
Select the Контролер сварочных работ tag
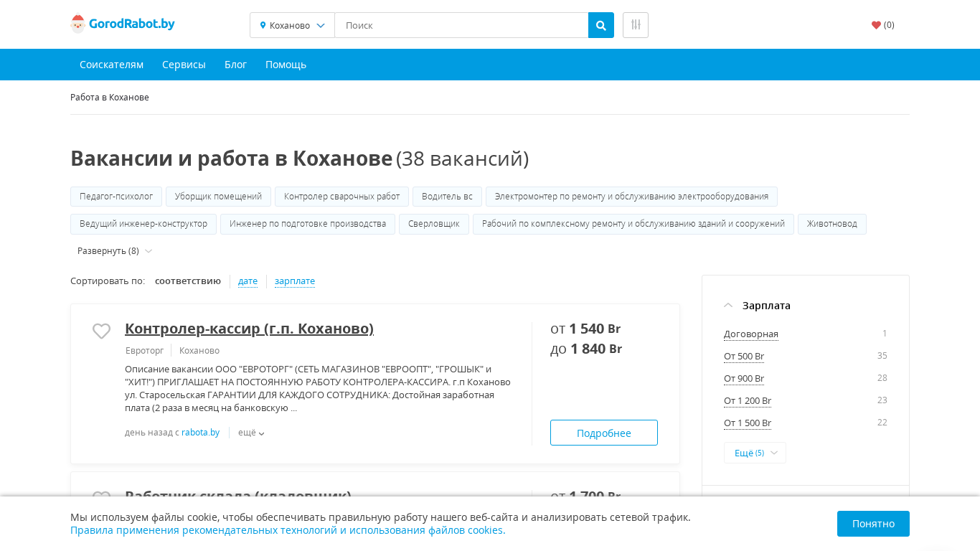coord(341,197)
